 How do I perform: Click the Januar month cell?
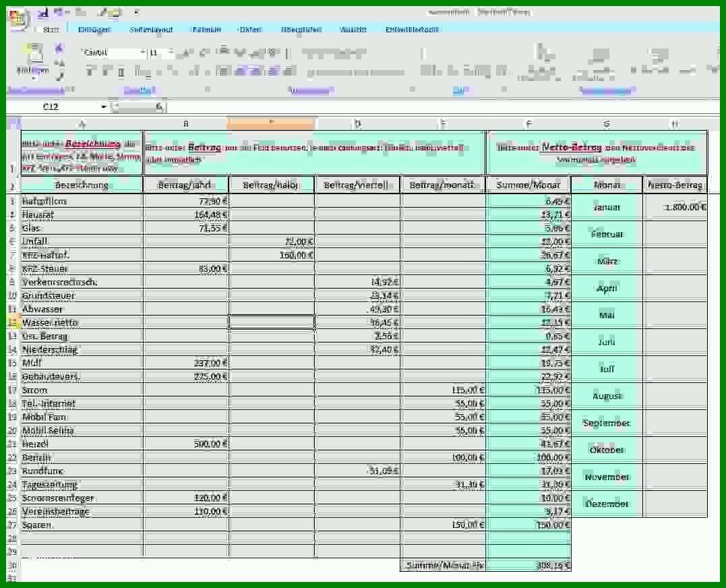click(x=607, y=208)
